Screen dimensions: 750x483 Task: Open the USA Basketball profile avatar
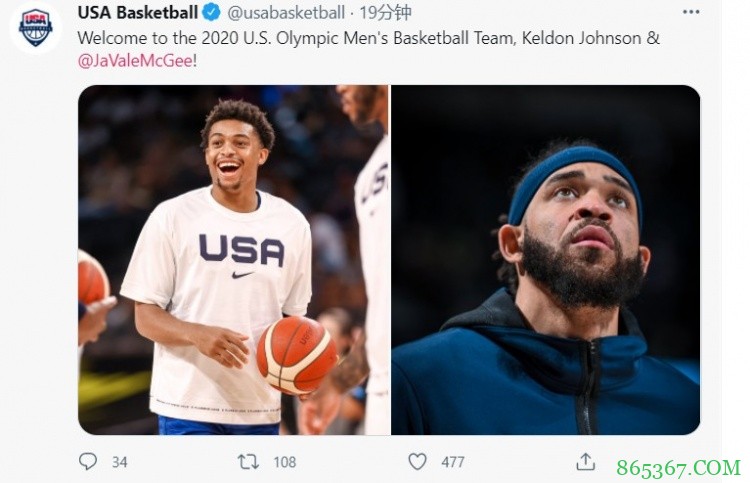coord(36,27)
